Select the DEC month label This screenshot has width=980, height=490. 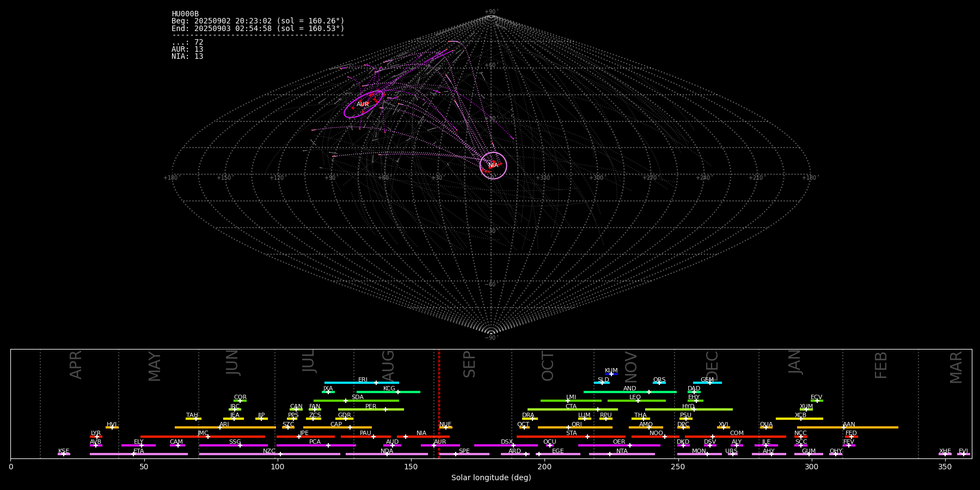[x=712, y=365]
